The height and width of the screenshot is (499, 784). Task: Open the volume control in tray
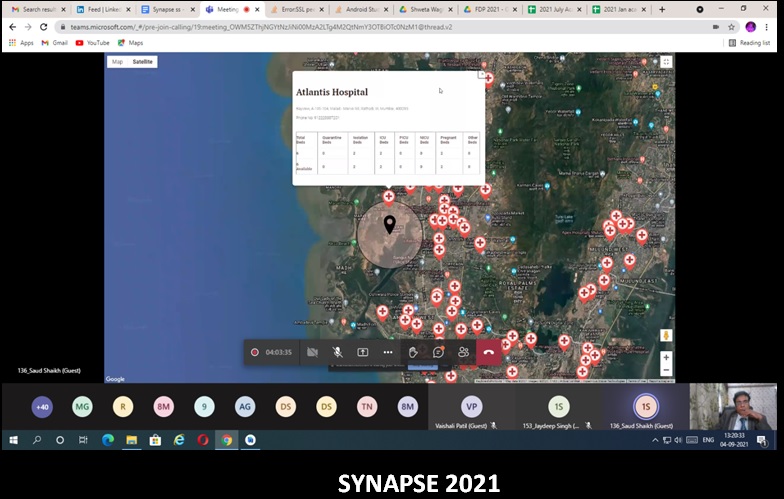(x=678, y=440)
